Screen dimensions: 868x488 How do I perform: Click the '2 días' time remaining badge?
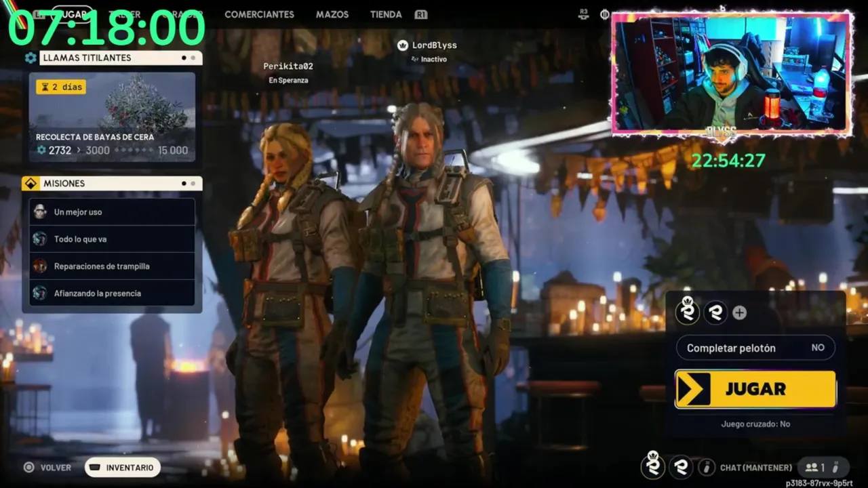pyautogui.click(x=61, y=87)
